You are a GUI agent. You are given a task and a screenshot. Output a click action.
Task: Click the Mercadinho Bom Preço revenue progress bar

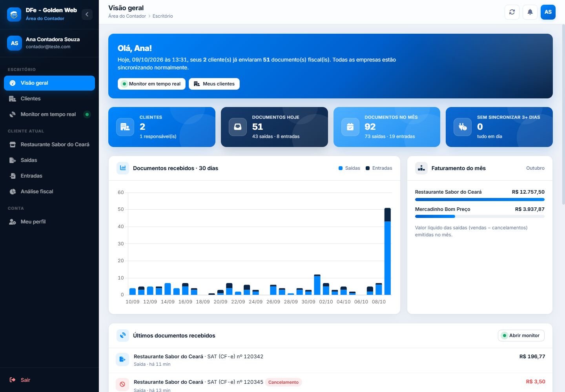[x=480, y=216]
